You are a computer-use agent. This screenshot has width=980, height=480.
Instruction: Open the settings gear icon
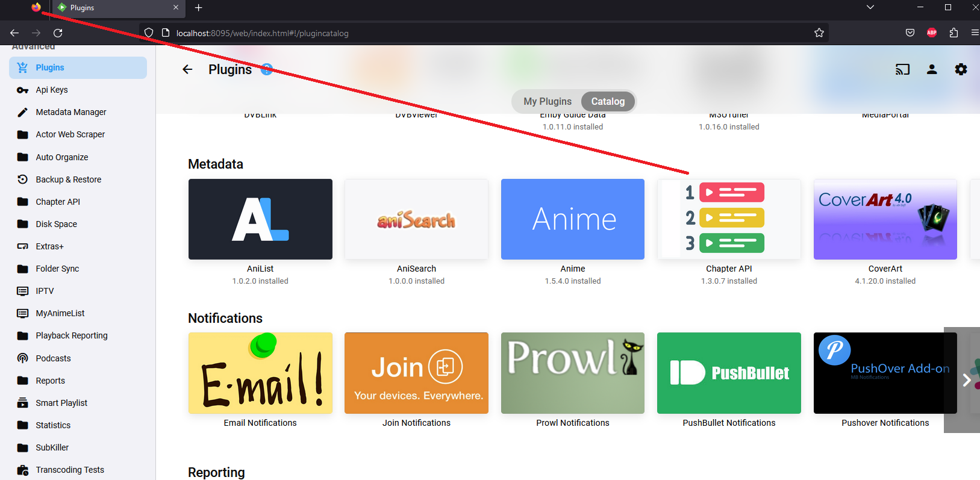pos(961,69)
